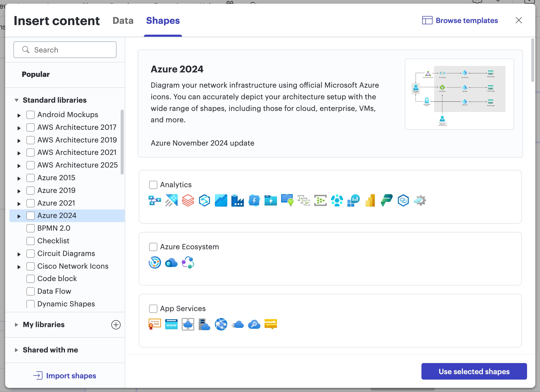The width and height of the screenshot is (540, 392).
Task: Click Use selected shapes button
Action: (474, 372)
